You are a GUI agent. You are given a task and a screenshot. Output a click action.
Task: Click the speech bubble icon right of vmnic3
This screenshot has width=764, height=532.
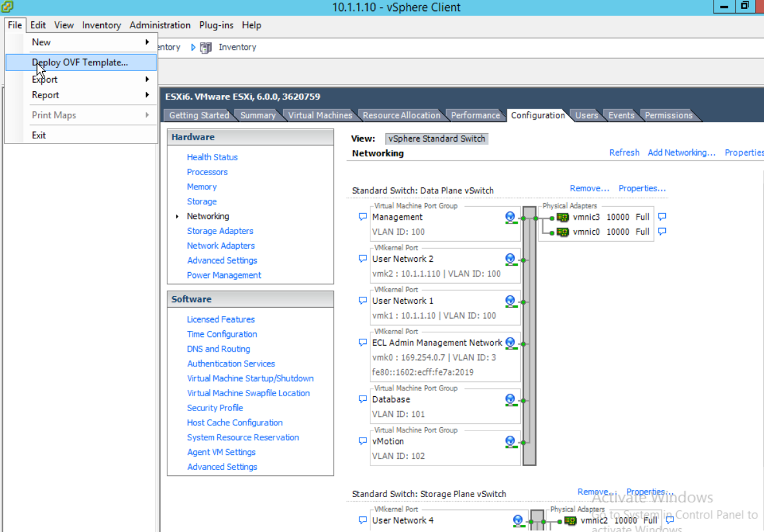(x=662, y=217)
